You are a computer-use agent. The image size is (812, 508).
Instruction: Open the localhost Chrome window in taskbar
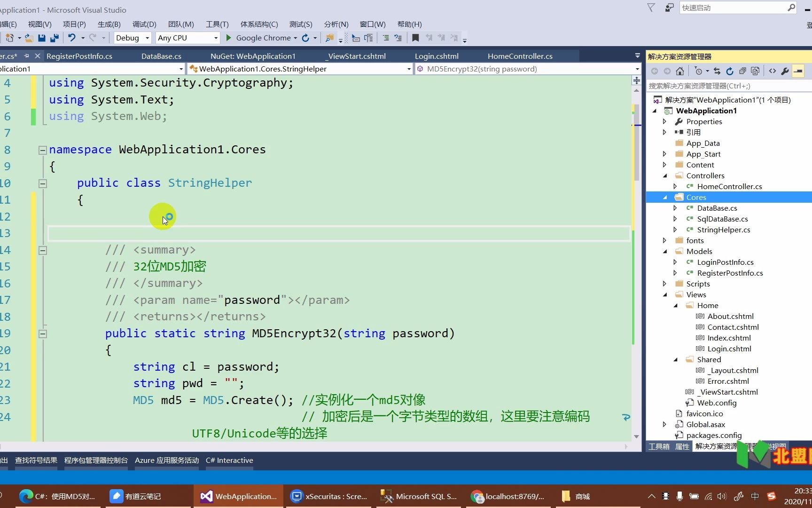[x=508, y=496]
